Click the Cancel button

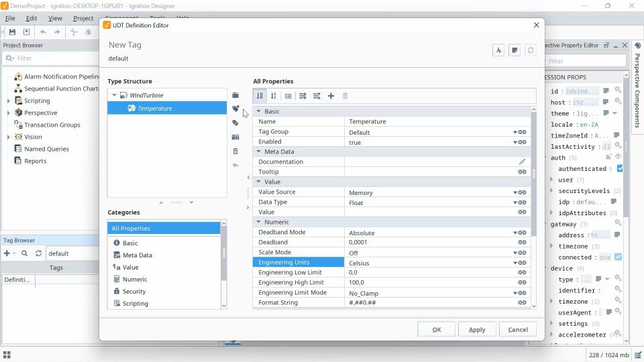tap(517, 330)
